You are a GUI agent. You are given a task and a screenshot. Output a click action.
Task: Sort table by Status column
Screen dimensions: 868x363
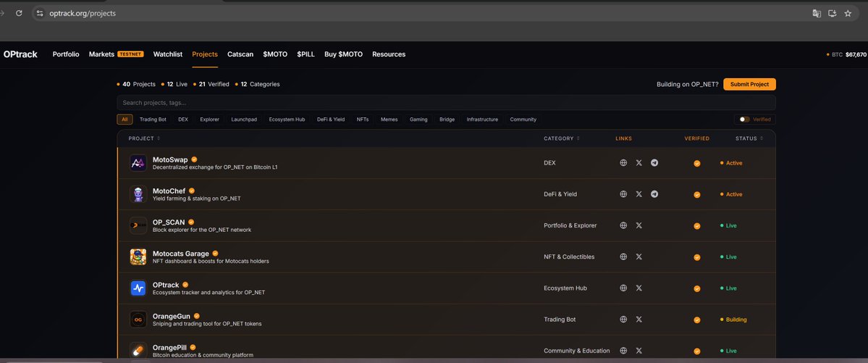(749, 138)
